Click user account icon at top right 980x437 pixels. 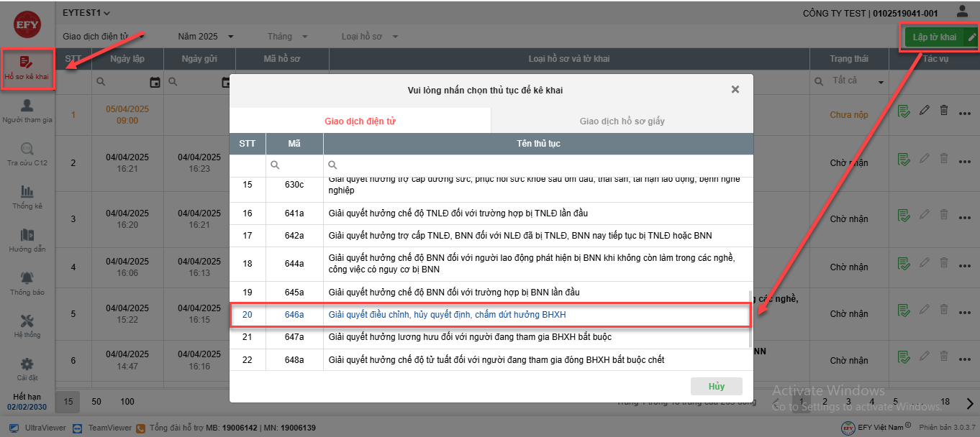[962, 12]
